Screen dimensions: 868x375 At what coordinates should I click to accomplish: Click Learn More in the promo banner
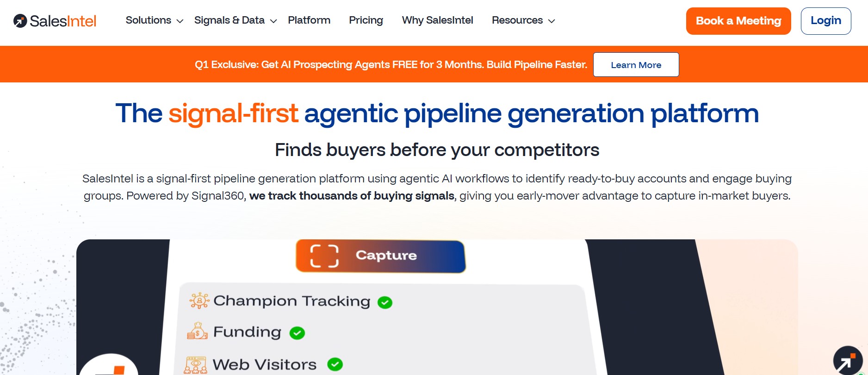coord(635,64)
